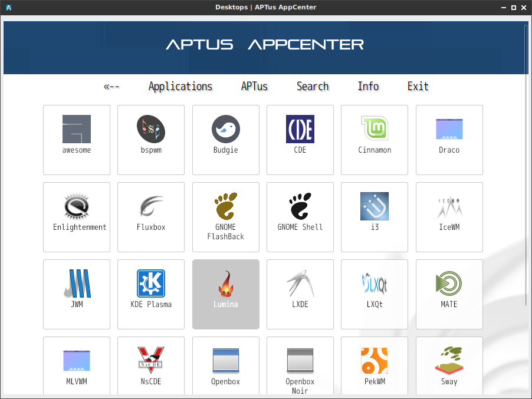532x399 pixels.
Task: Click the CDE desktop icon
Action: click(300, 129)
